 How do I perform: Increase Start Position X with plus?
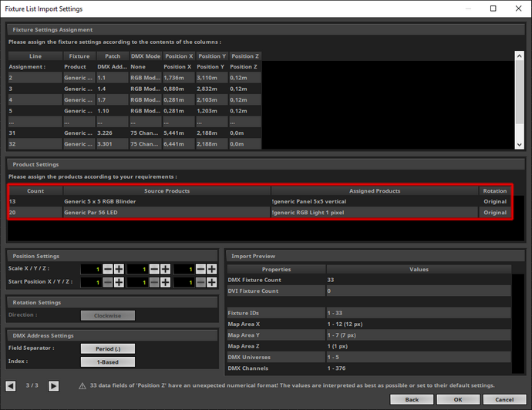(x=119, y=282)
